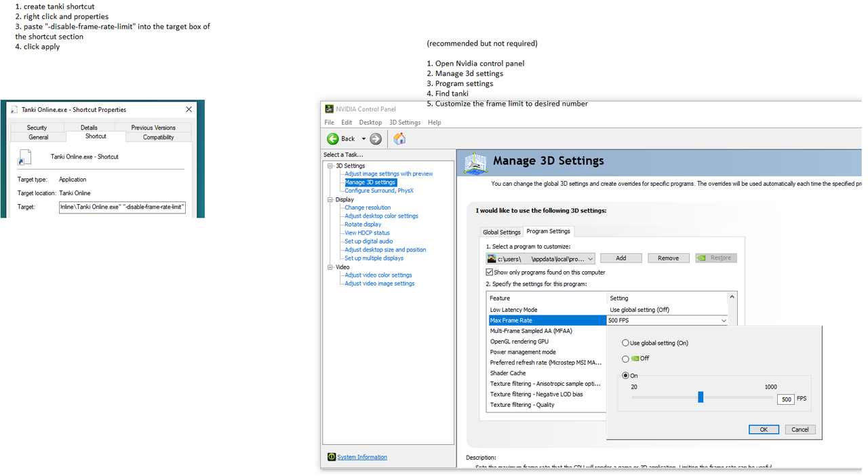Select the Low Latency Mode row
The width and height of the screenshot is (868, 476).
[607, 310]
